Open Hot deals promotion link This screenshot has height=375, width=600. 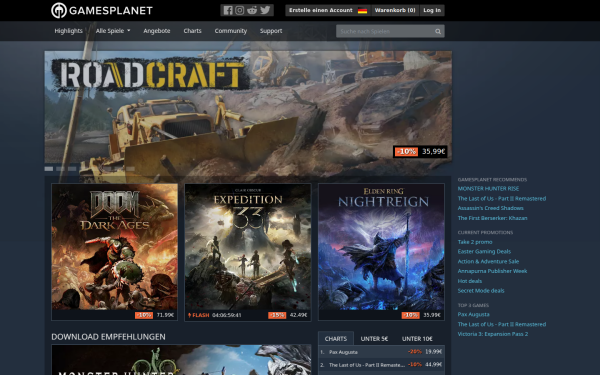tap(470, 281)
